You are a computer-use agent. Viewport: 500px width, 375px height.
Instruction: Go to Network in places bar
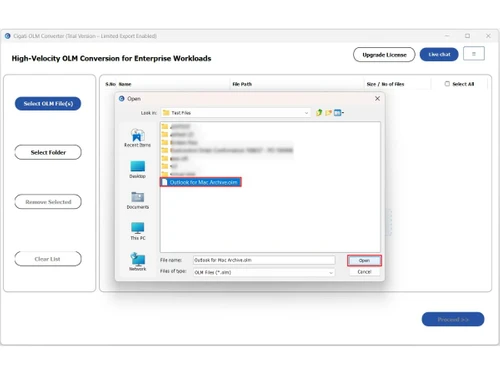[138, 262]
